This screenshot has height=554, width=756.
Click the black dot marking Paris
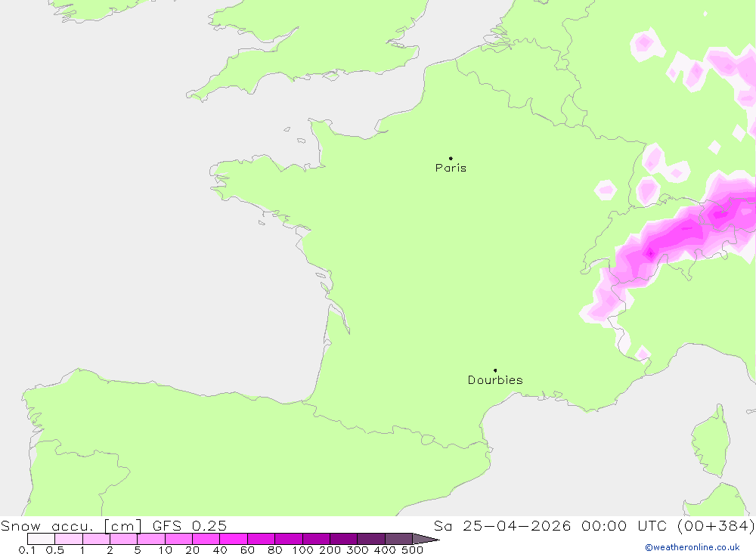click(x=451, y=158)
